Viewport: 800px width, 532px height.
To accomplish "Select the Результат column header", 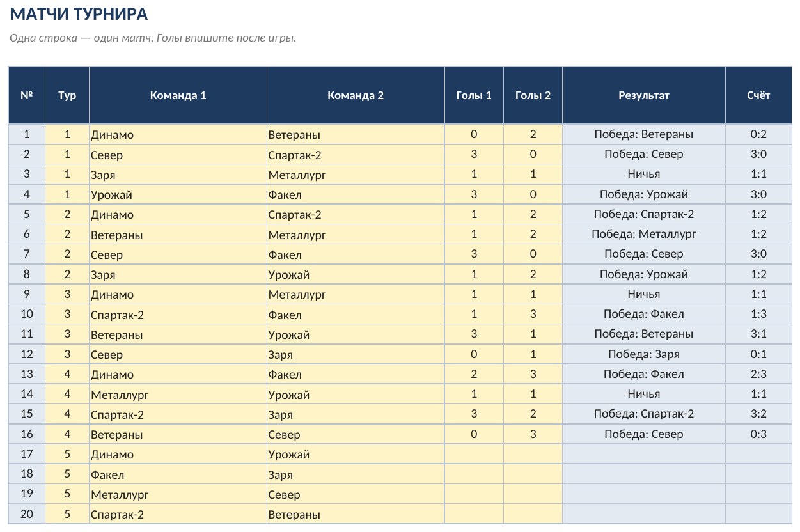I will coord(644,95).
